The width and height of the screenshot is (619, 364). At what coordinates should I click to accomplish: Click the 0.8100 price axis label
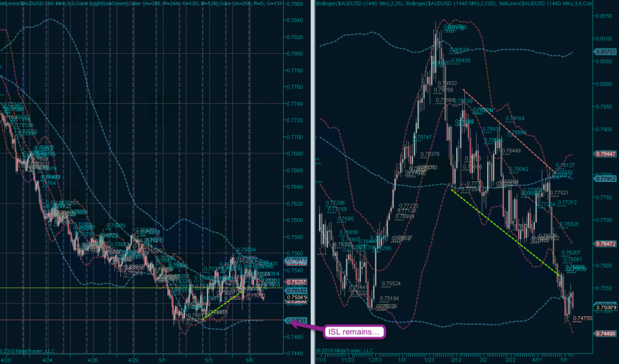pos(604,39)
